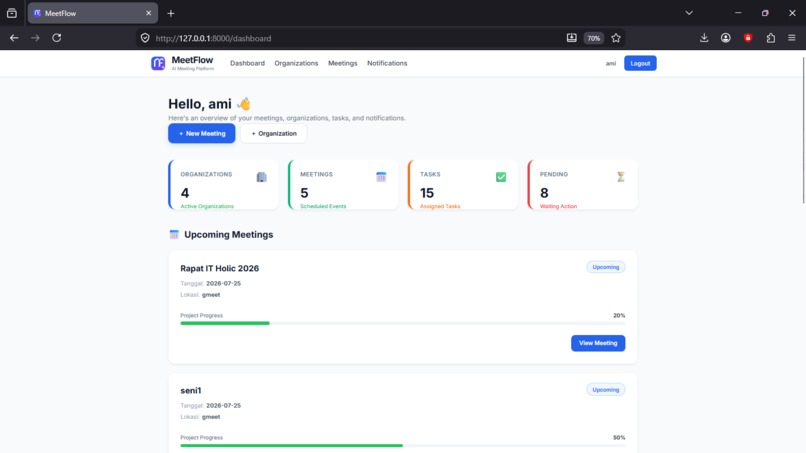Bookmark this page with the star icon
Viewport: 806px width, 453px height.
pos(616,38)
